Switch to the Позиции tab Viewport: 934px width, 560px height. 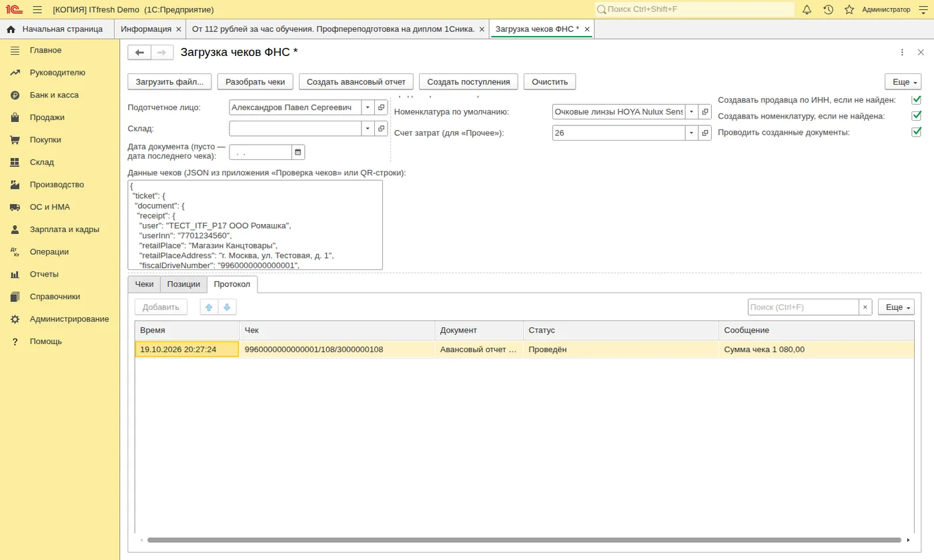(183, 284)
